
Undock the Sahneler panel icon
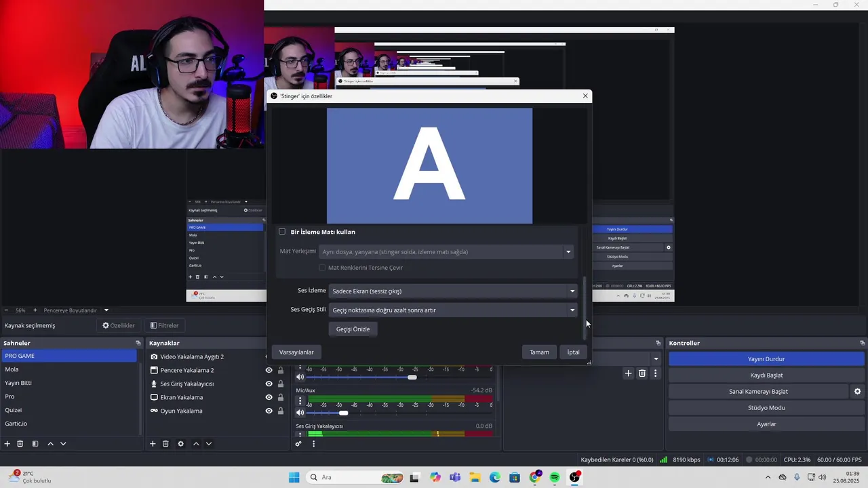(138, 343)
